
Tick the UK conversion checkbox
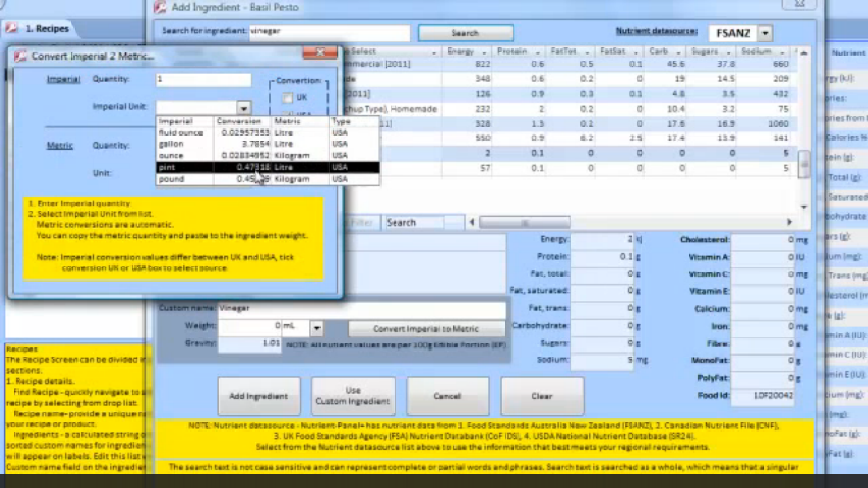pos(288,98)
